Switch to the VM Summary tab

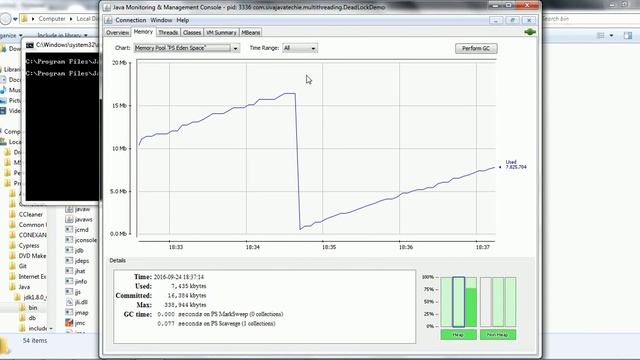coord(221,33)
